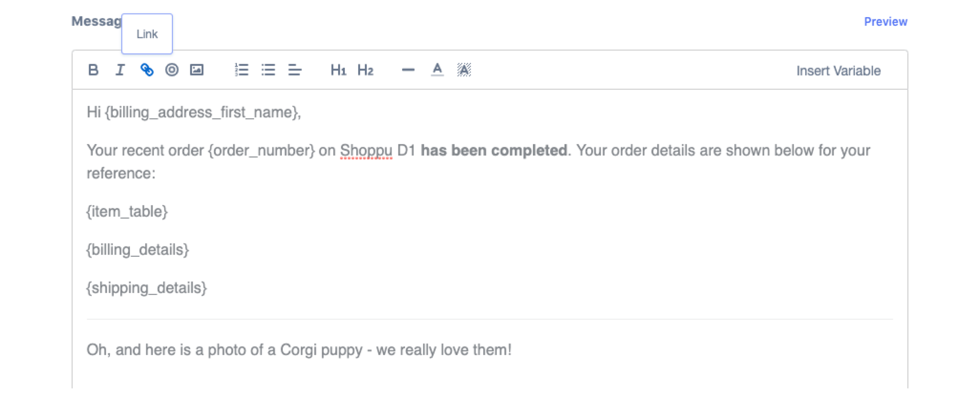Open the text color picker
980x397 pixels.
coord(437,70)
